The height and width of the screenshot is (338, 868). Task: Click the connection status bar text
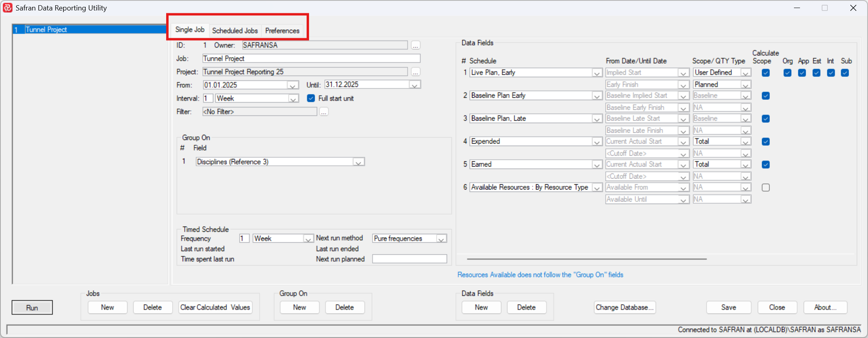click(769, 330)
